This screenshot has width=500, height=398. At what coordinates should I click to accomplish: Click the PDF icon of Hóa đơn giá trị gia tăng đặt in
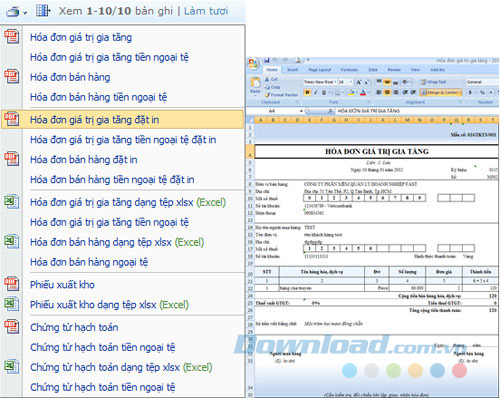[11, 119]
